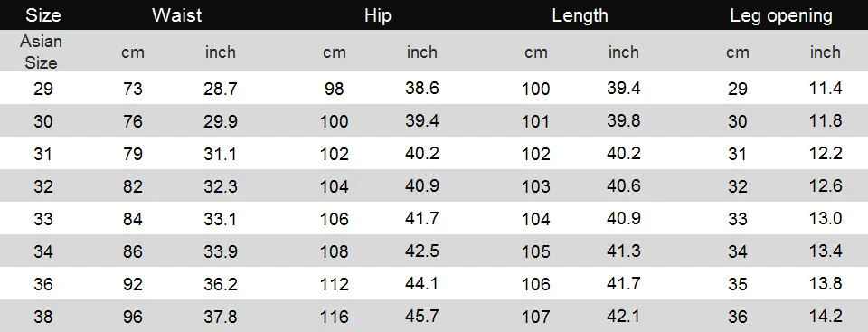868x332 pixels.
Task: Select length 41.7 inch cell
Action: (623, 284)
